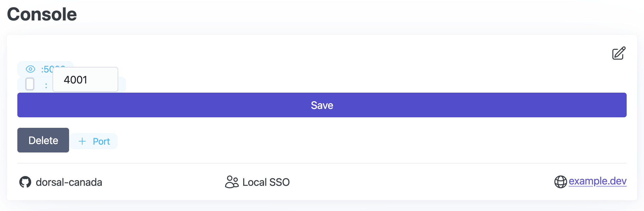Add a new port with + Port
Viewport: 644px width, 211px height.
pyautogui.click(x=94, y=141)
